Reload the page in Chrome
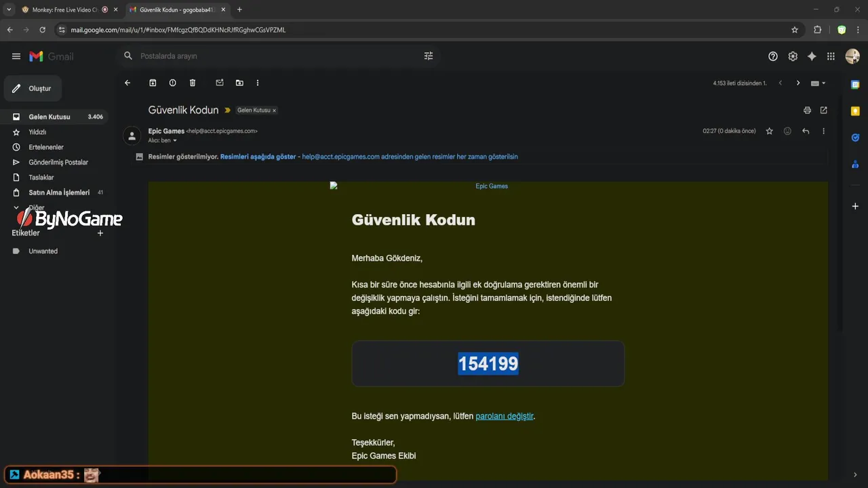 pos(42,30)
